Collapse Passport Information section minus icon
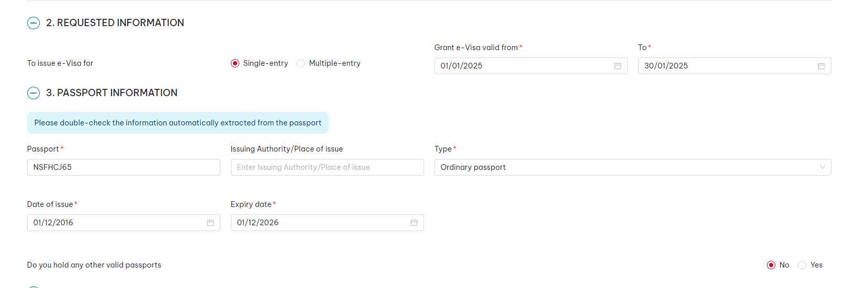 pyautogui.click(x=34, y=93)
